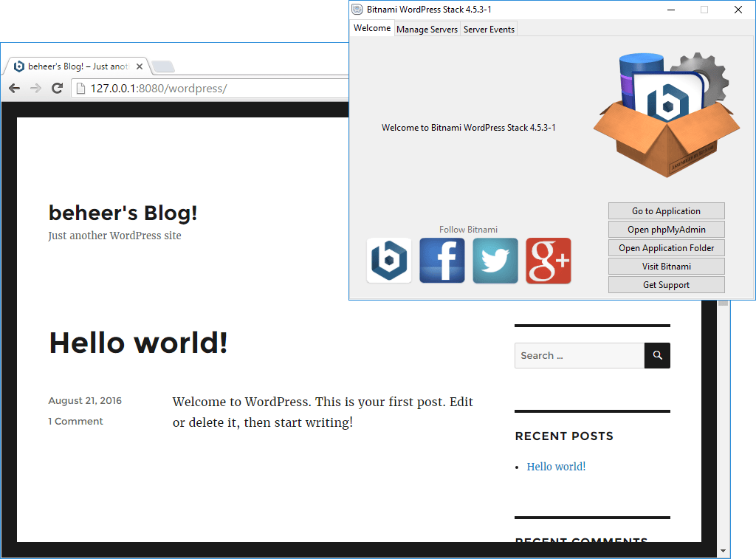This screenshot has width=756, height=559.
Task: Click the Welcome to Bitnami WordPress Stack text
Action: [468, 127]
